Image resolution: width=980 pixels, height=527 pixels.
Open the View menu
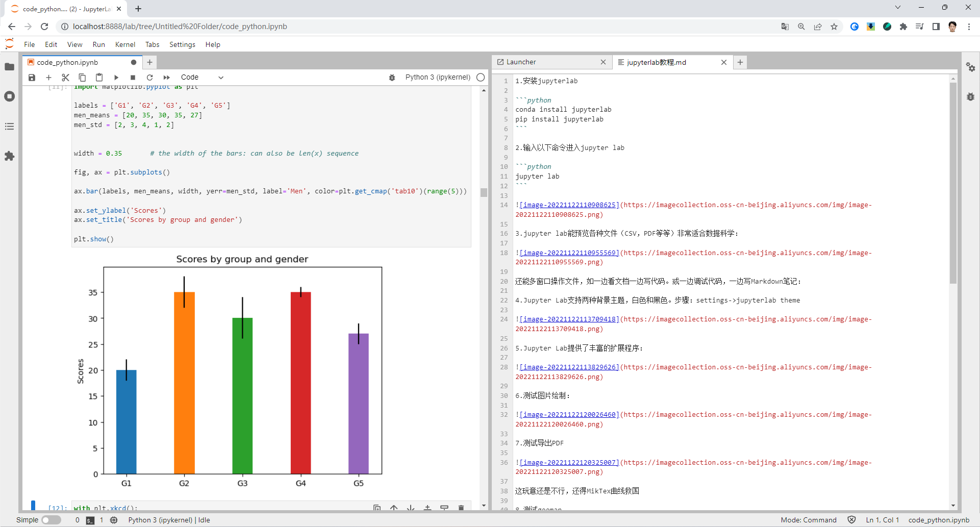[x=74, y=44]
